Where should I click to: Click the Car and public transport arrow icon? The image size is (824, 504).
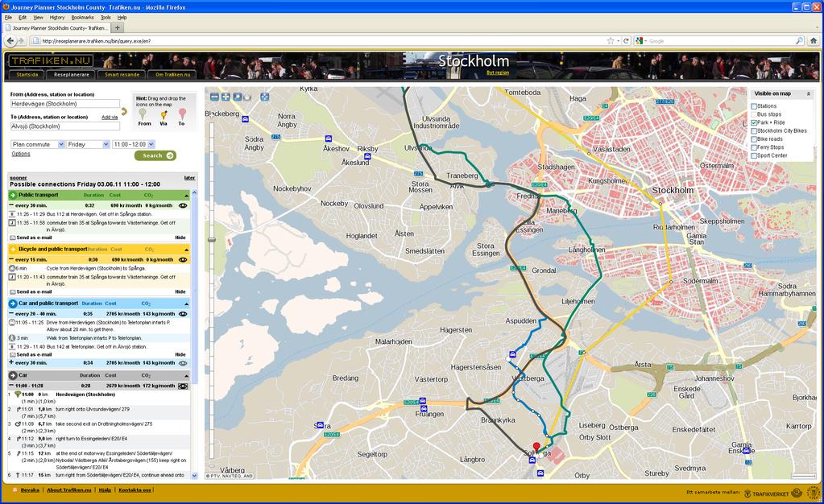pos(13,304)
